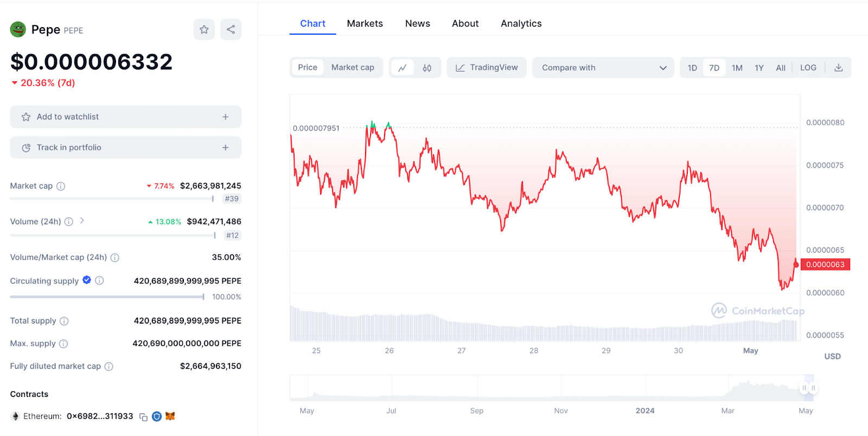Click the Pepe frog logo

coord(18,29)
